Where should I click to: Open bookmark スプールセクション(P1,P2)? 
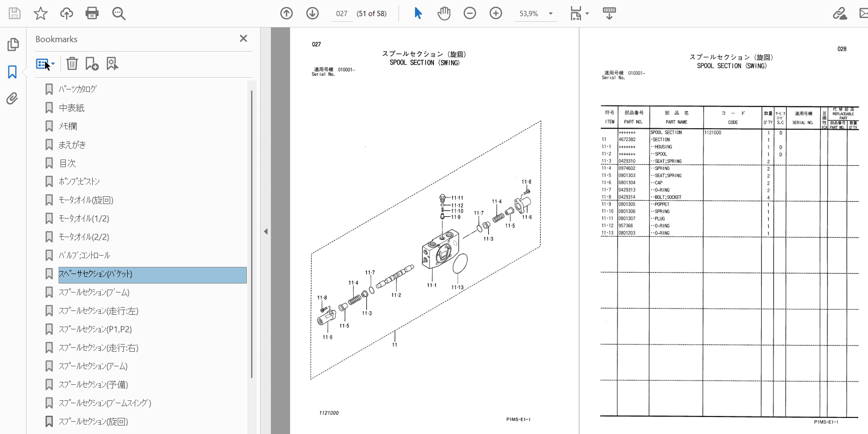95,329
